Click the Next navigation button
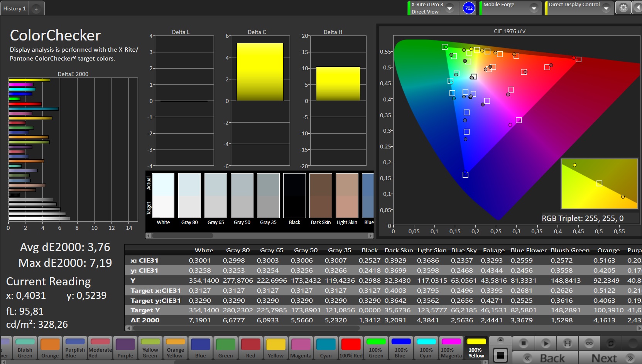 click(610, 358)
